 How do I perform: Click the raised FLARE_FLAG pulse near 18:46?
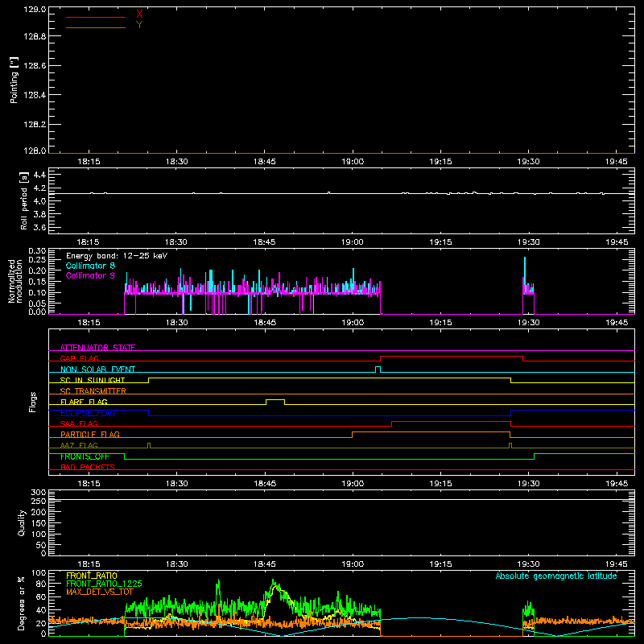pos(275,399)
